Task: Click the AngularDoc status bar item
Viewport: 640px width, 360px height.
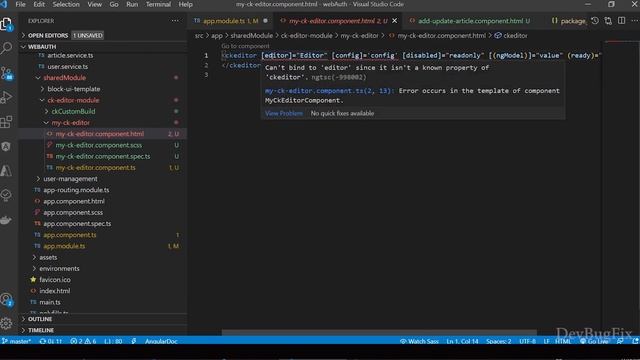Action: point(161,341)
